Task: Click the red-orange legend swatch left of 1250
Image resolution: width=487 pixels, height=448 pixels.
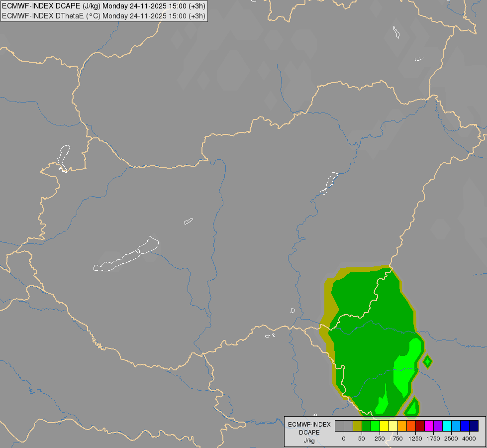Action: click(x=411, y=426)
